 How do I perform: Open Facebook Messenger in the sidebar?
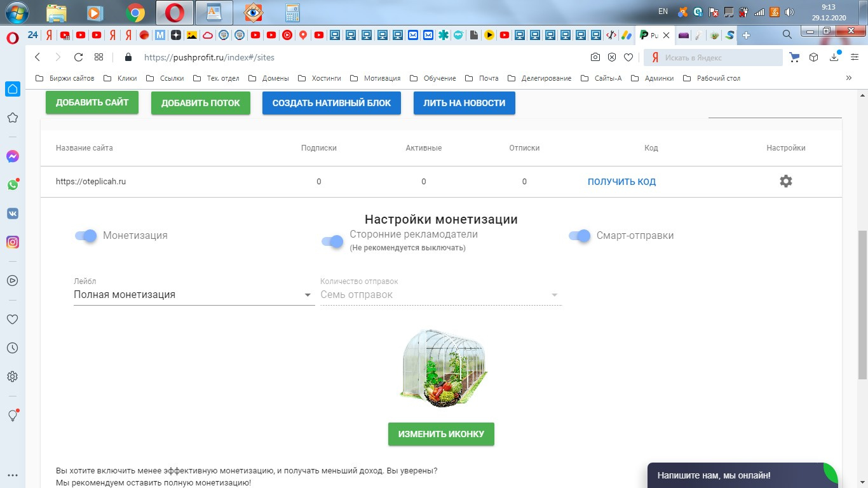[12, 156]
